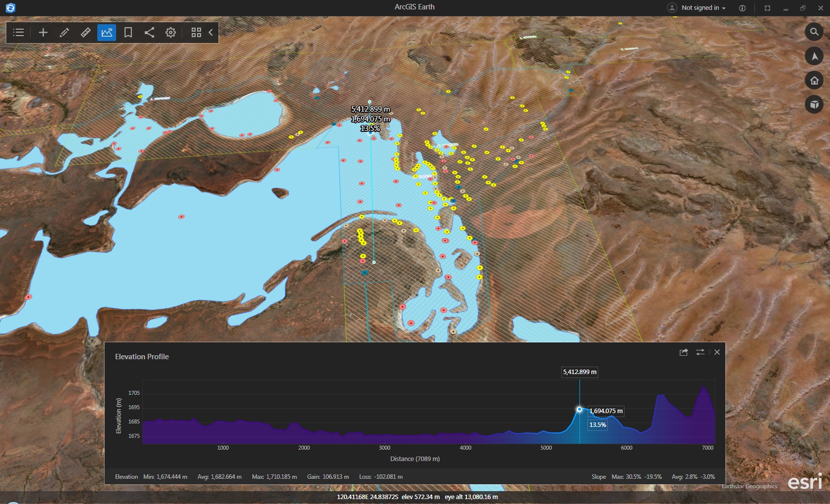
Task: Click the Share icon in toolbar
Action: pyautogui.click(x=149, y=33)
